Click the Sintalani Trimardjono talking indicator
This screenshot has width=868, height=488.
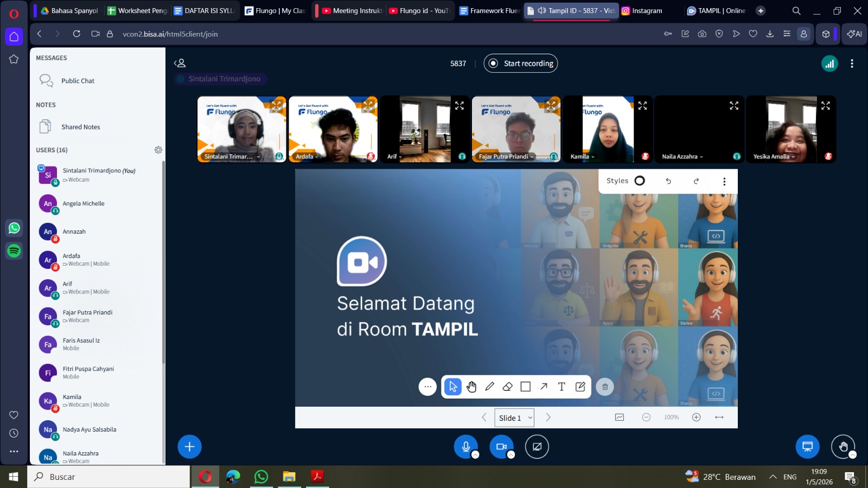[x=220, y=79]
